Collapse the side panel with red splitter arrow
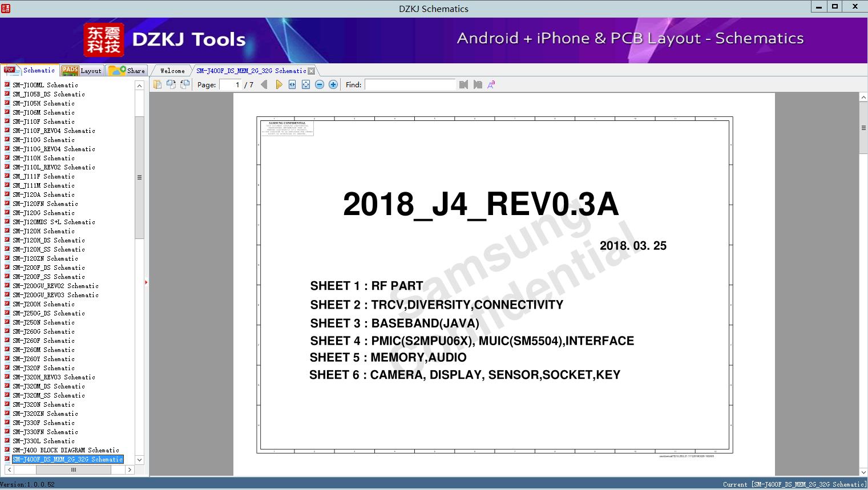Image resolution: width=868 pixels, height=490 pixels. pos(146,282)
